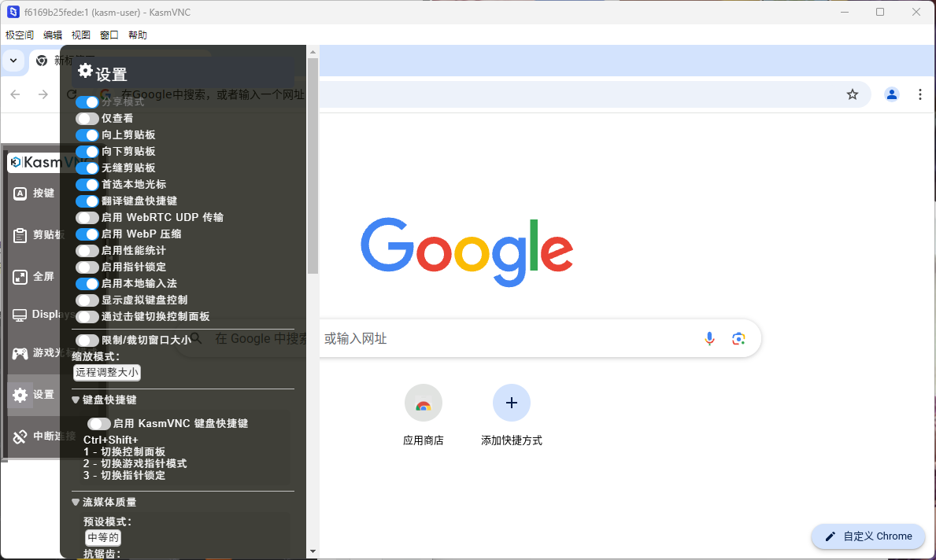The image size is (936, 560).
Task: Click the KasmVNC app icon in title bar
Action: [x=13, y=12]
